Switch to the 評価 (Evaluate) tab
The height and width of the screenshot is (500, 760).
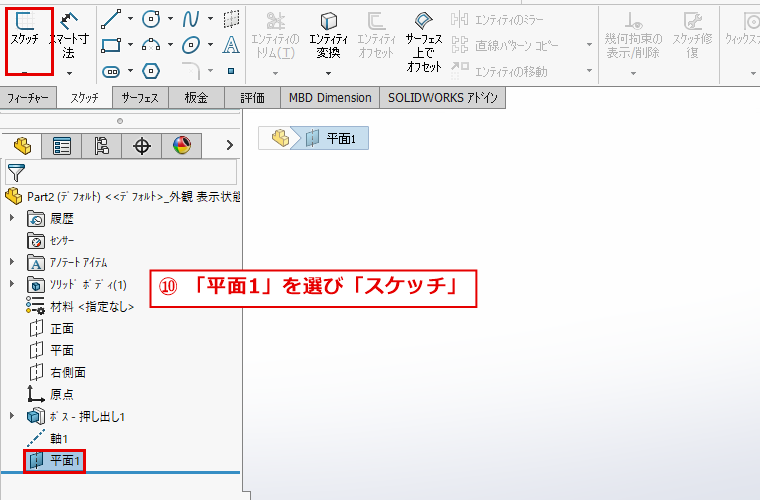pyautogui.click(x=253, y=98)
